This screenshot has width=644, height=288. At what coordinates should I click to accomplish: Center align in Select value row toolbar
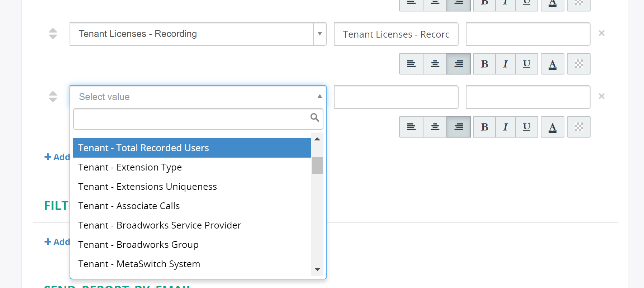(435, 127)
